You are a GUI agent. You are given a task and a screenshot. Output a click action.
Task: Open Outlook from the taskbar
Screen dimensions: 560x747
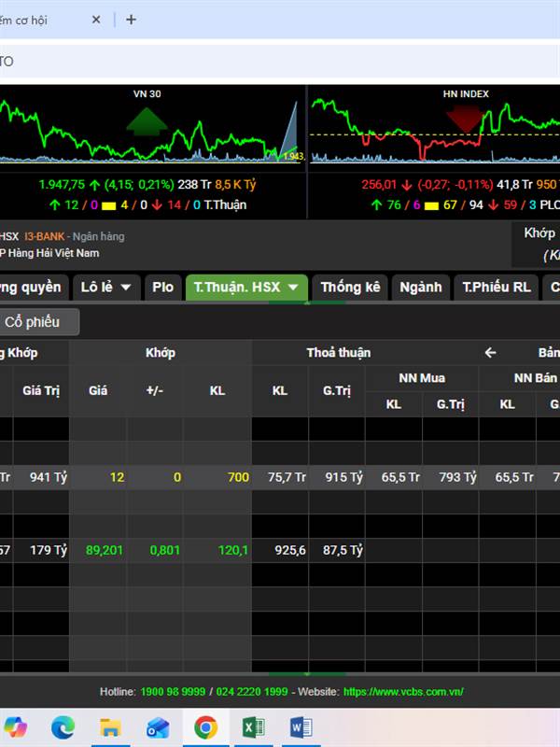158,727
